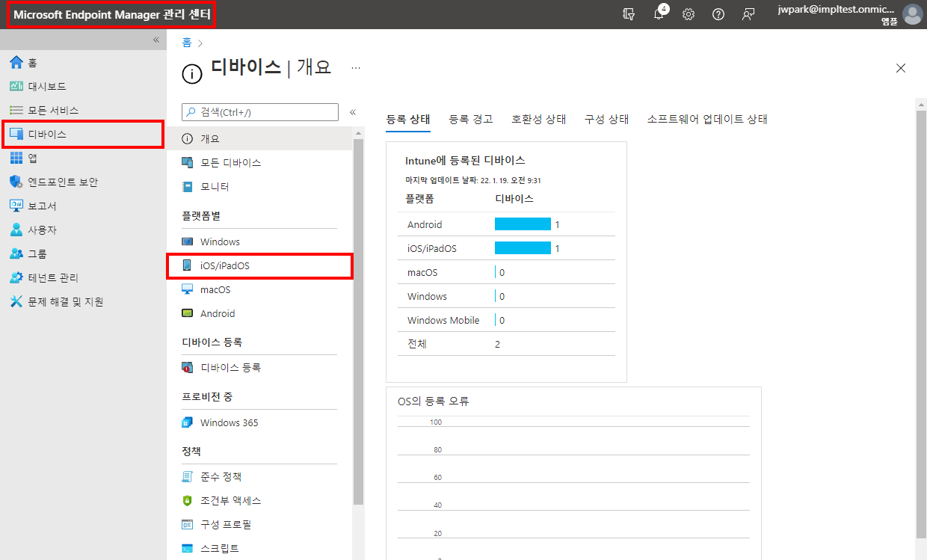Image resolution: width=927 pixels, height=560 pixels.
Task: Switch to the 구성 상태 tab
Action: click(x=607, y=119)
